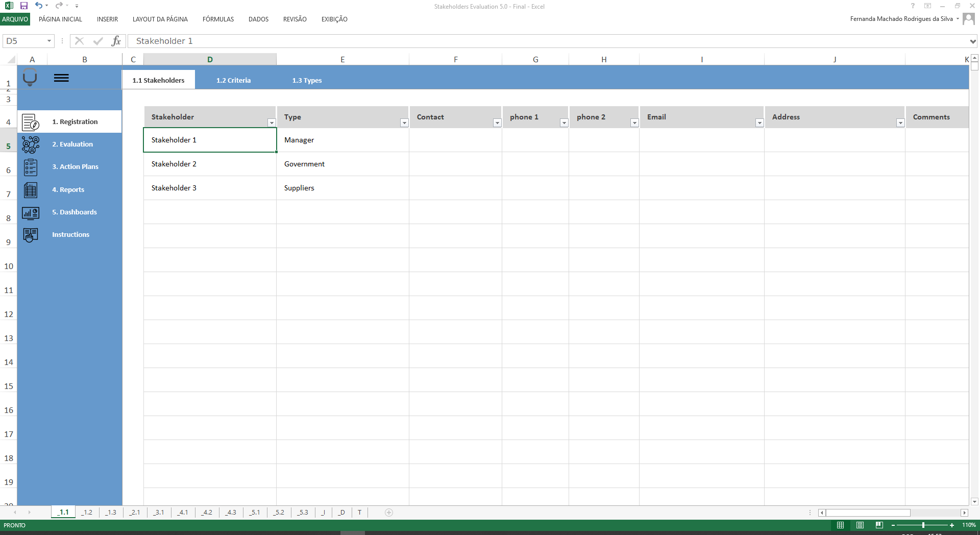Switch to the 1.2 Criteria tab
Screen dimensions: 980x535
click(233, 80)
